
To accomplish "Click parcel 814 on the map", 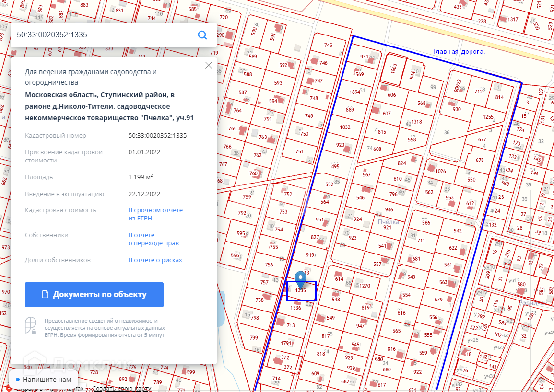I will point(499,97).
